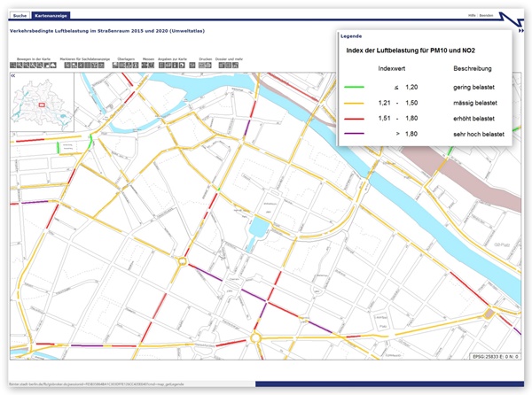This screenshot has width=532, height=395.
Task: Click purple 'sehr hoch belastet' legend line
Action: 356,134
